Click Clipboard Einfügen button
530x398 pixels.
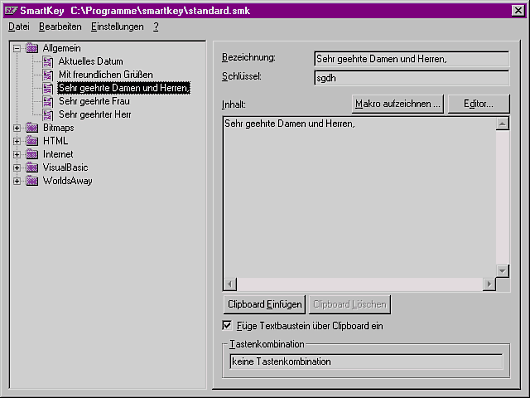point(264,304)
